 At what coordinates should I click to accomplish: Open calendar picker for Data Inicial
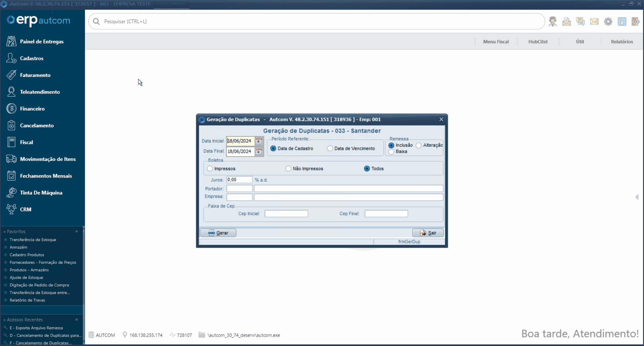(x=259, y=141)
